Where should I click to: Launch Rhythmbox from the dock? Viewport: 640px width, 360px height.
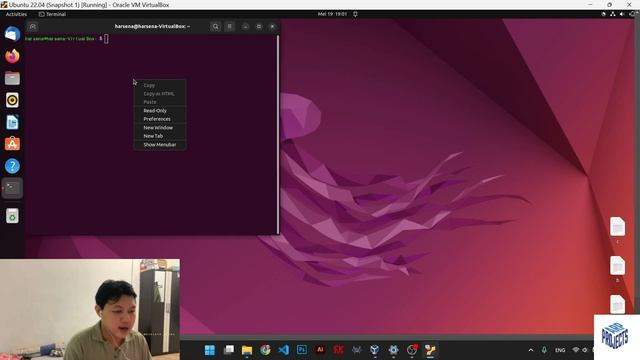tap(12, 100)
